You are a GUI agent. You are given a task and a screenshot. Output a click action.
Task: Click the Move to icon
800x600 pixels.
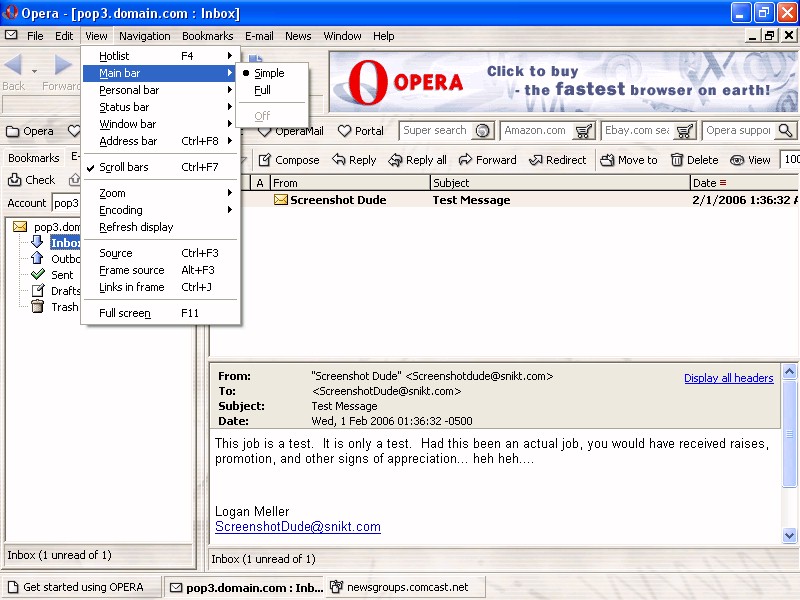(607, 160)
